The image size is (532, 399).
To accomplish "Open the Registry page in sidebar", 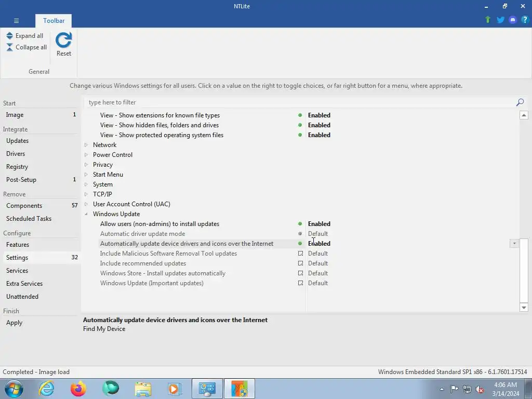I will click(x=41, y=167).
